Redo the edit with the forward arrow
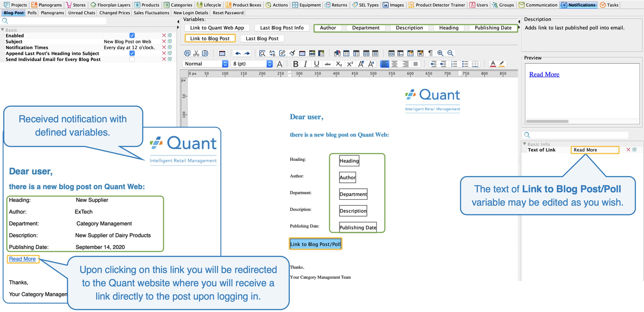644x312 pixels. 247,53
